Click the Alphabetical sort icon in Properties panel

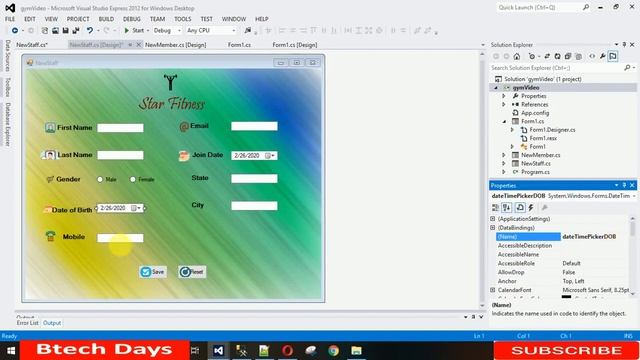pyautogui.click(x=507, y=208)
